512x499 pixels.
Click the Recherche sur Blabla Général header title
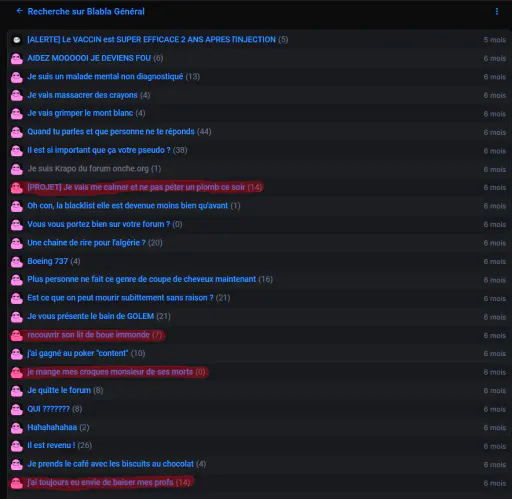coord(86,12)
